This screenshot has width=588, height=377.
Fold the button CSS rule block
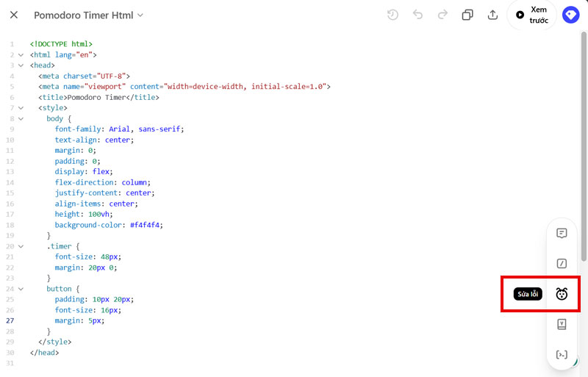click(x=21, y=290)
